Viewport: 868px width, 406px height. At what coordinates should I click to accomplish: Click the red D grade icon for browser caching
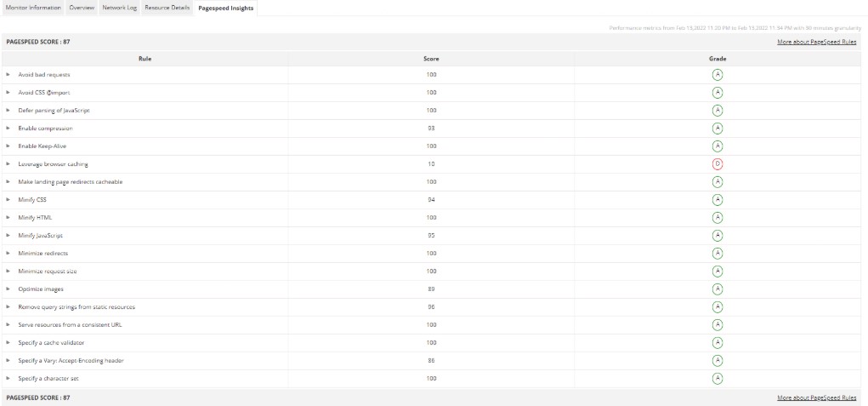pyautogui.click(x=717, y=163)
